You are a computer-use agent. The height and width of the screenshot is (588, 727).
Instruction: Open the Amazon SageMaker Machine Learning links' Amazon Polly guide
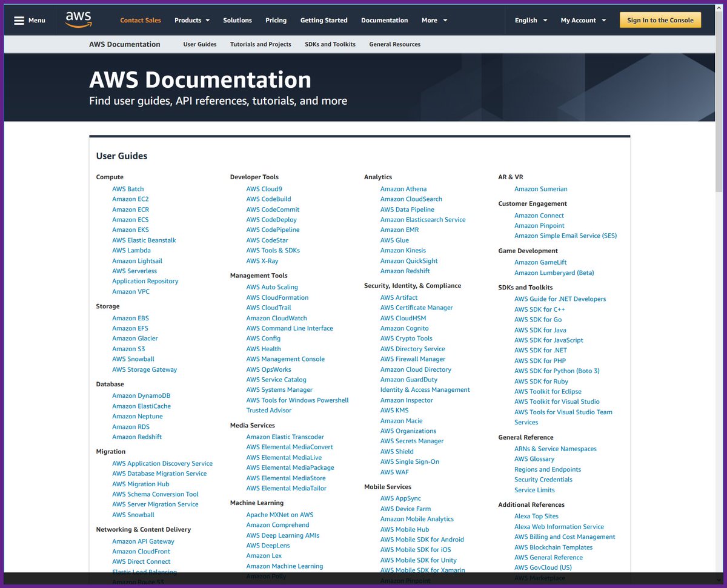[x=266, y=576]
